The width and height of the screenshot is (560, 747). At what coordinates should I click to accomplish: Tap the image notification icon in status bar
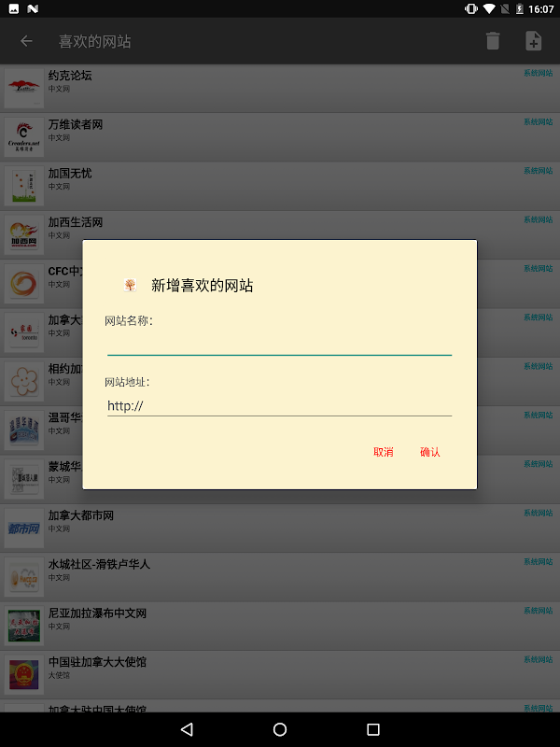(14, 8)
